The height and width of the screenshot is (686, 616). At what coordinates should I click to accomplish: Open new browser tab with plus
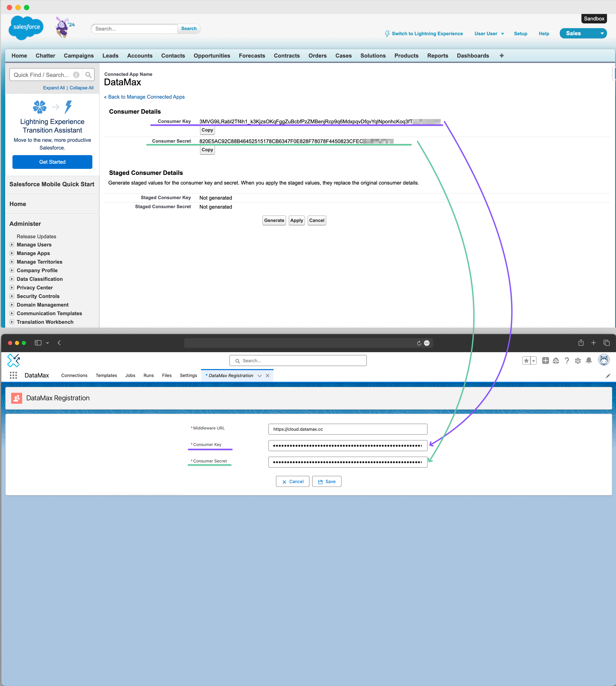(594, 343)
